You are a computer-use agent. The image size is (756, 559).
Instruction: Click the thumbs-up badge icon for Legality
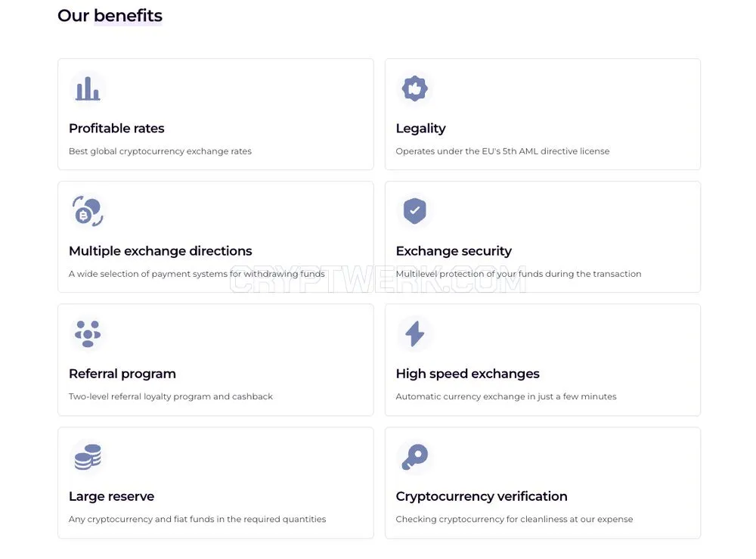(414, 89)
